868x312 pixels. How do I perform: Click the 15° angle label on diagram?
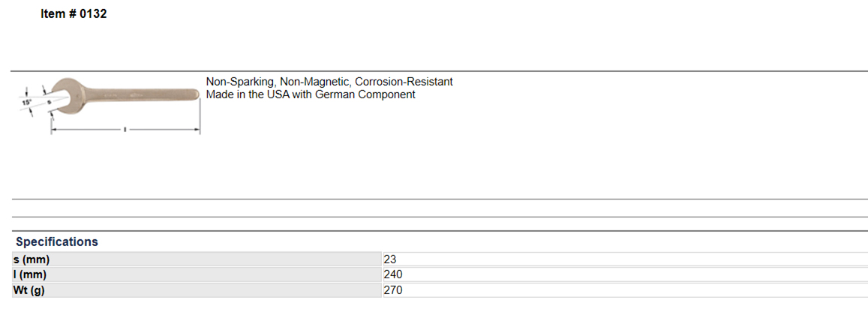pyautogui.click(x=26, y=102)
